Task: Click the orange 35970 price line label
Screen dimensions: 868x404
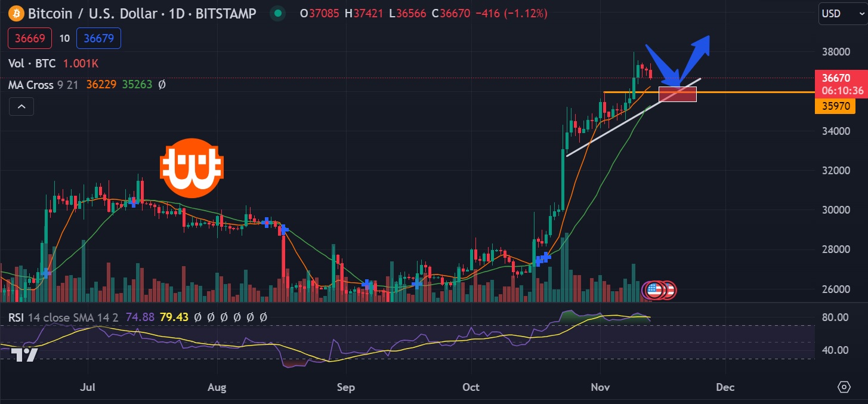Action: (x=835, y=107)
